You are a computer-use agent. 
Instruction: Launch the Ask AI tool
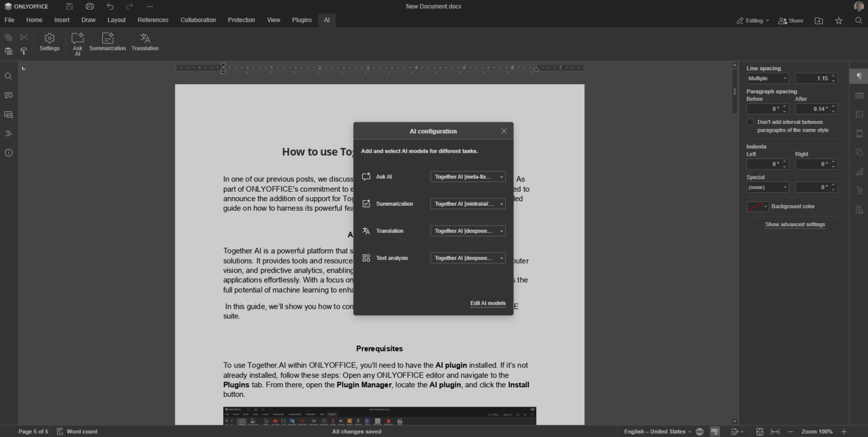tap(77, 44)
